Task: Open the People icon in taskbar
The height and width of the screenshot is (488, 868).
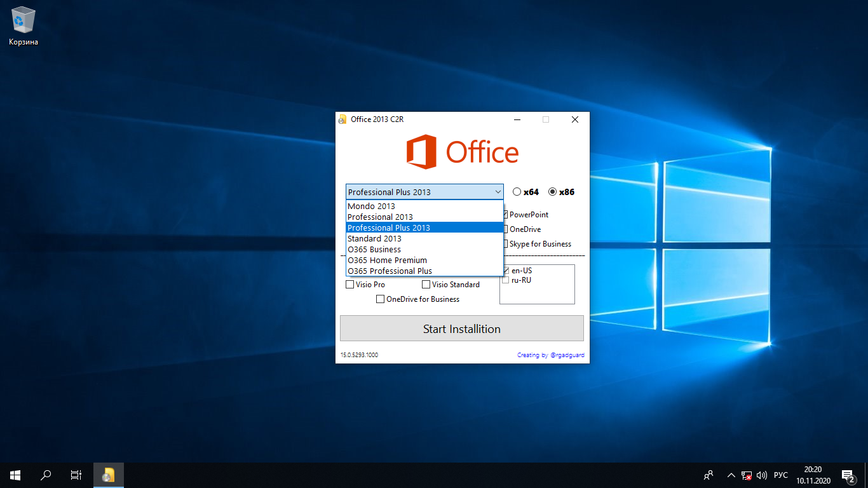Action: tap(709, 475)
